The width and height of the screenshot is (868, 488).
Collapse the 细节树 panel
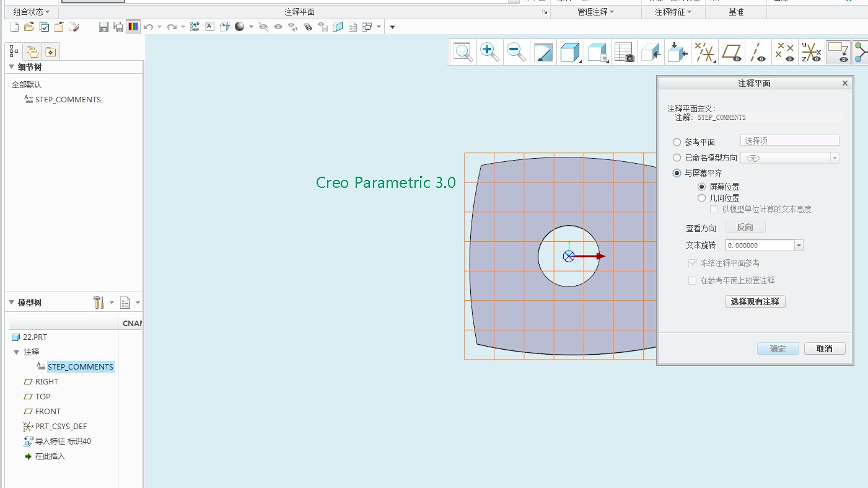11,67
